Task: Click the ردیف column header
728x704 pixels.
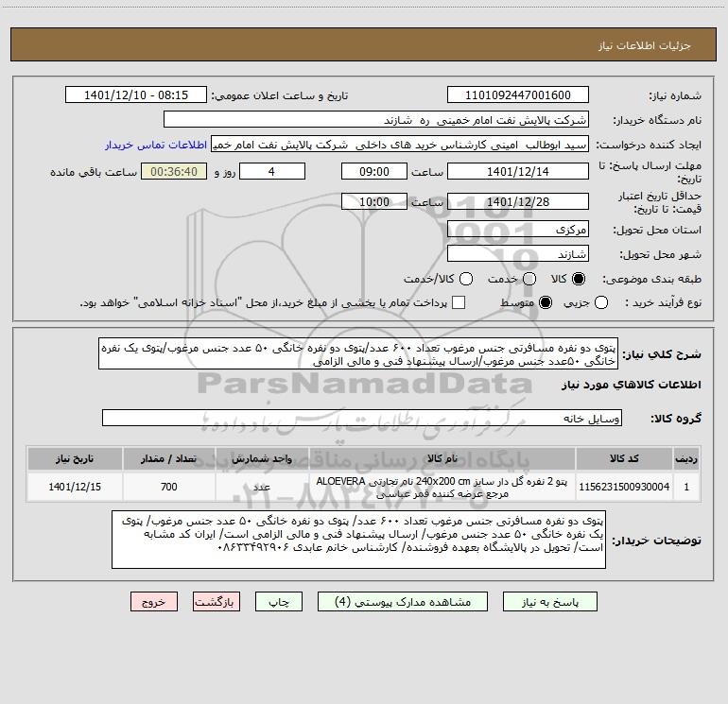Action: pos(686,458)
